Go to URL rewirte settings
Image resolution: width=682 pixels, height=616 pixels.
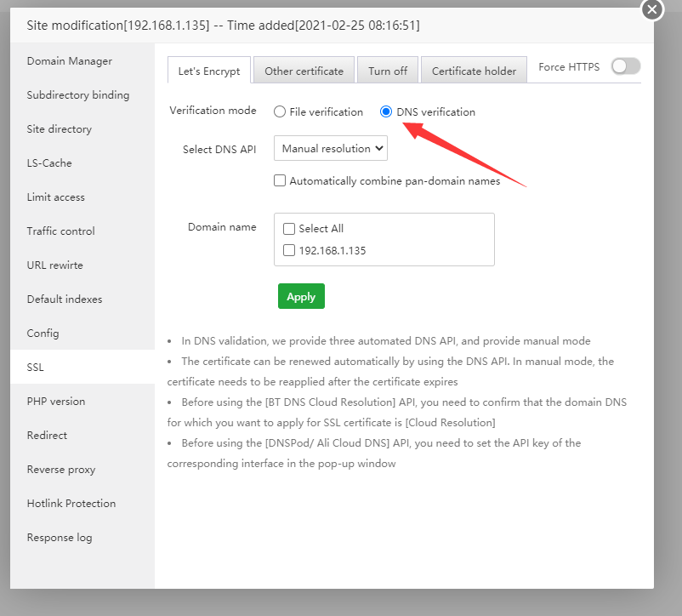point(82,265)
